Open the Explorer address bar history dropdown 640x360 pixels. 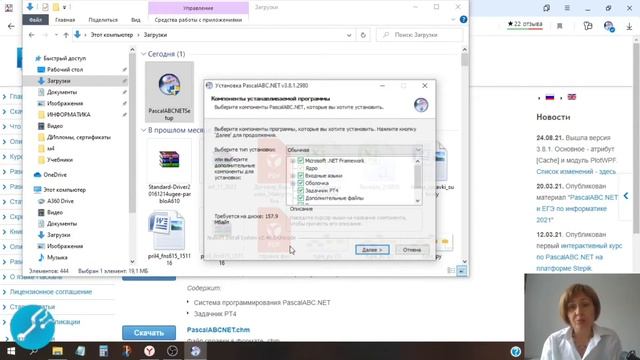click(x=349, y=35)
